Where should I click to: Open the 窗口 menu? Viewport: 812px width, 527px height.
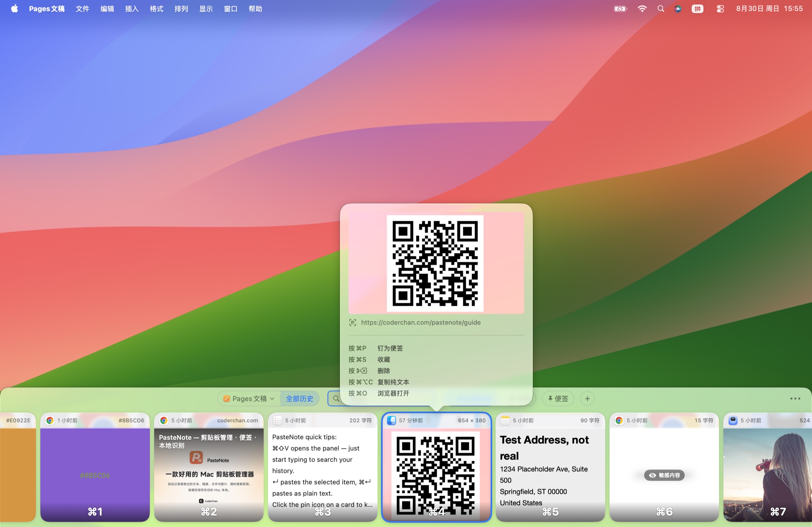tap(231, 9)
